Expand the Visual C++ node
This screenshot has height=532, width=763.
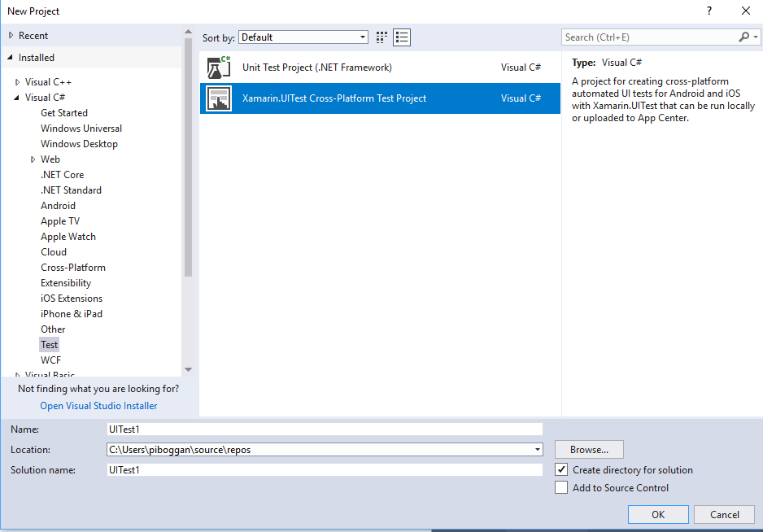point(18,82)
